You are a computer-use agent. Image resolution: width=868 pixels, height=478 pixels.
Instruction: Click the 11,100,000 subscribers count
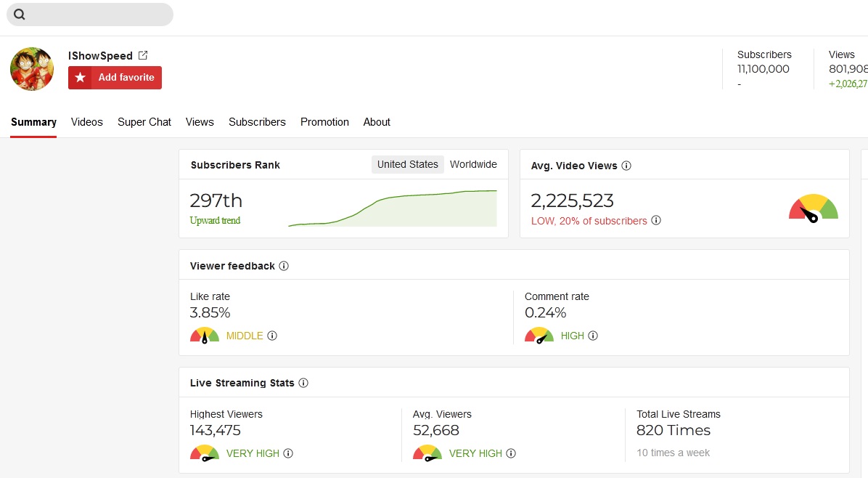(763, 69)
